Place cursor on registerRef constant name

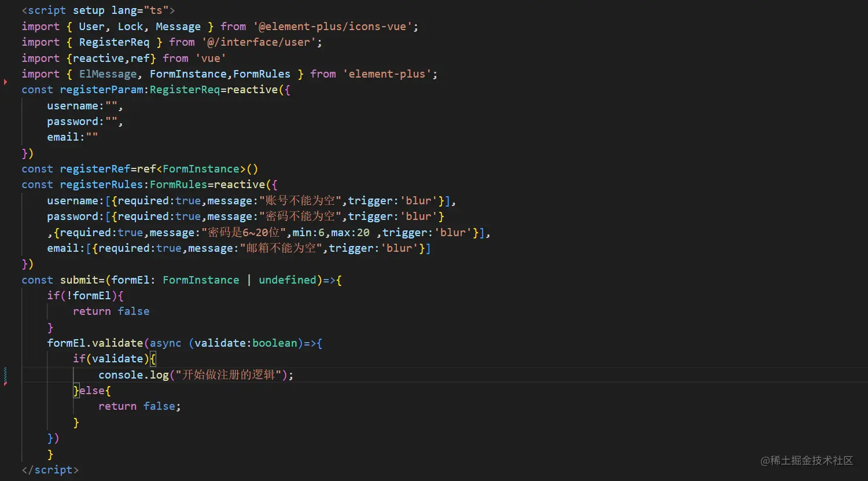point(95,169)
